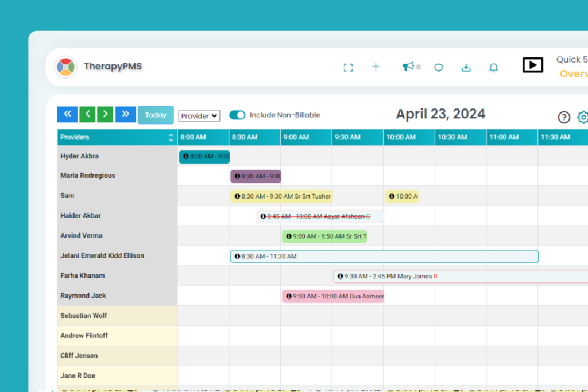This screenshot has width=588, height=392.
Task: Open TherapyPMS home via the logo
Action: coord(65,67)
